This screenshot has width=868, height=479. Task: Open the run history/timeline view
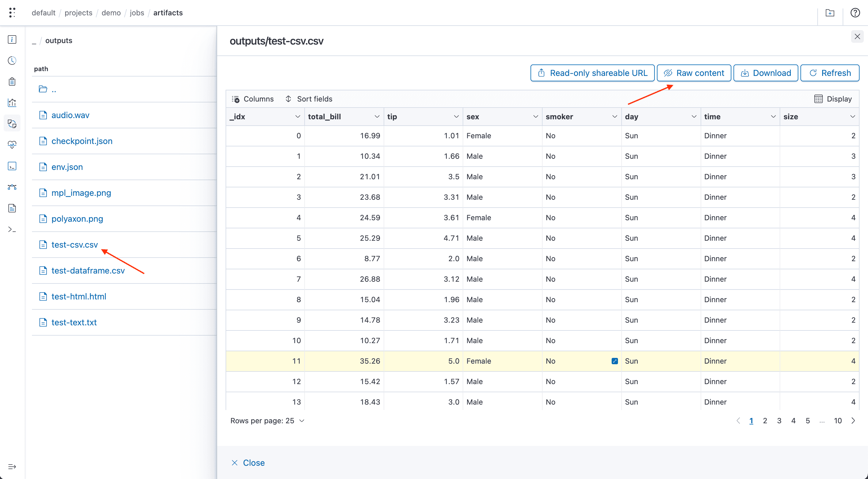click(12, 61)
